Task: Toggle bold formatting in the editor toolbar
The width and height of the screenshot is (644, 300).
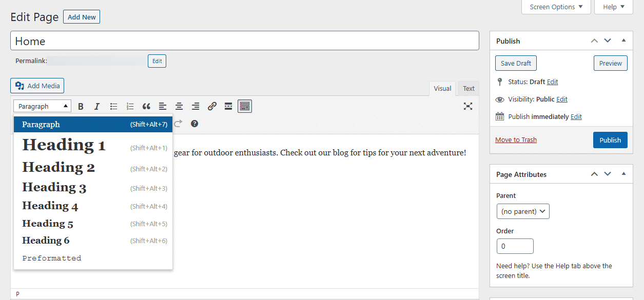Action: click(x=81, y=106)
